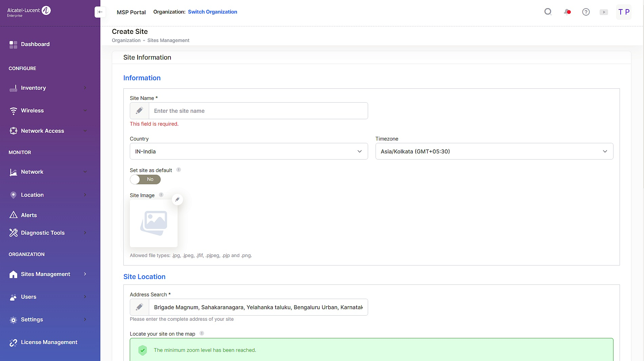This screenshot has width=644, height=361.
Task: Click the info icon beside Site Image
Action: tap(161, 195)
